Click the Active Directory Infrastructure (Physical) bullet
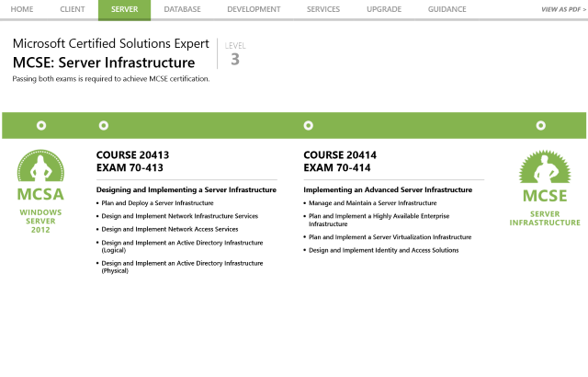The height and width of the screenshot is (377, 588). click(x=182, y=267)
